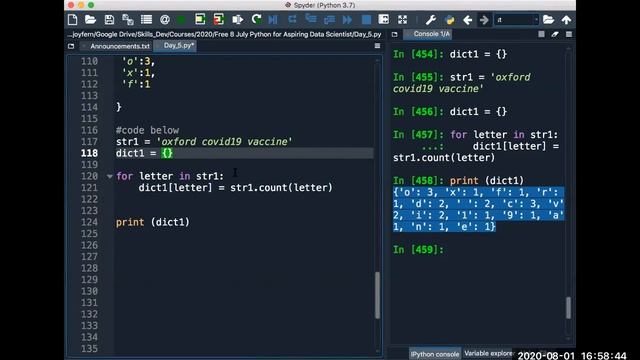Run current cell icon
Screen dimensions: 640x360
point(200,20)
